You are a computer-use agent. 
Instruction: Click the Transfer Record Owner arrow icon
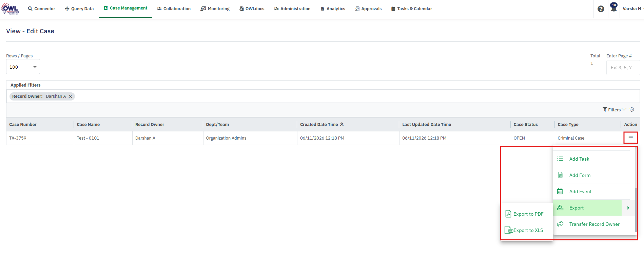click(x=560, y=224)
